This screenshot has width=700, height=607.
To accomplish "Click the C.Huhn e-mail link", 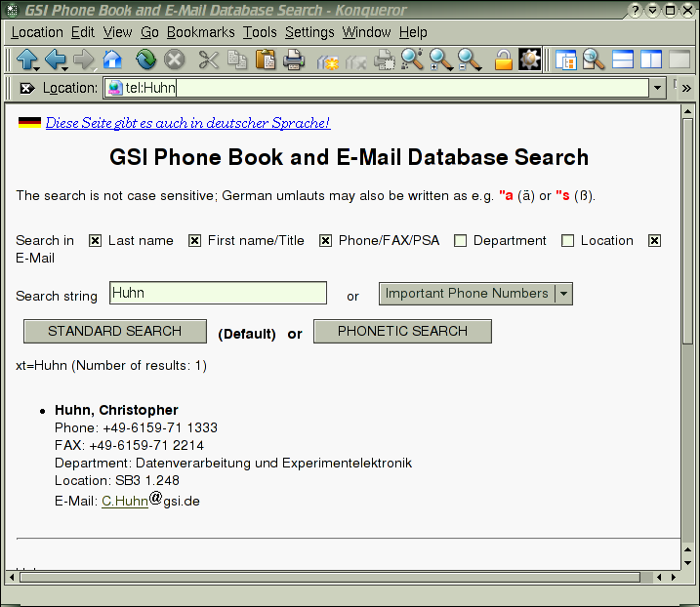I will pyautogui.click(x=125, y=501).
